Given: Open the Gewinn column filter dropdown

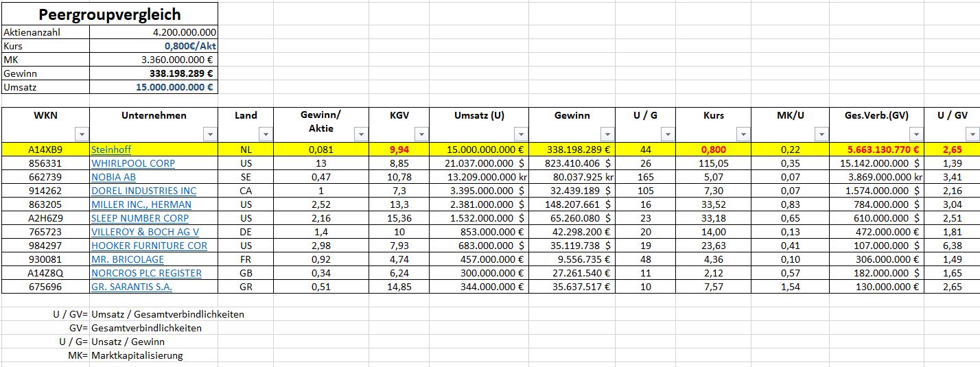Looking at the screenshot, I should [x=607, y=134].
